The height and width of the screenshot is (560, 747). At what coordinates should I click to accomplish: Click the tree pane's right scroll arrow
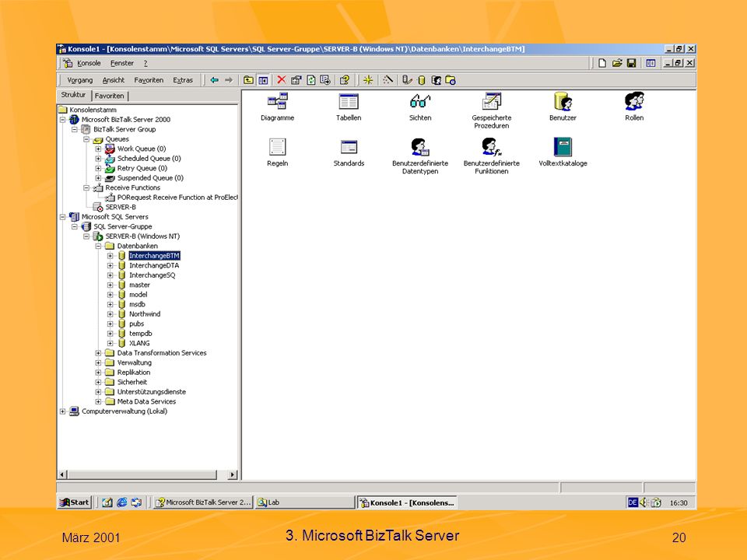(x=232, y=474)
